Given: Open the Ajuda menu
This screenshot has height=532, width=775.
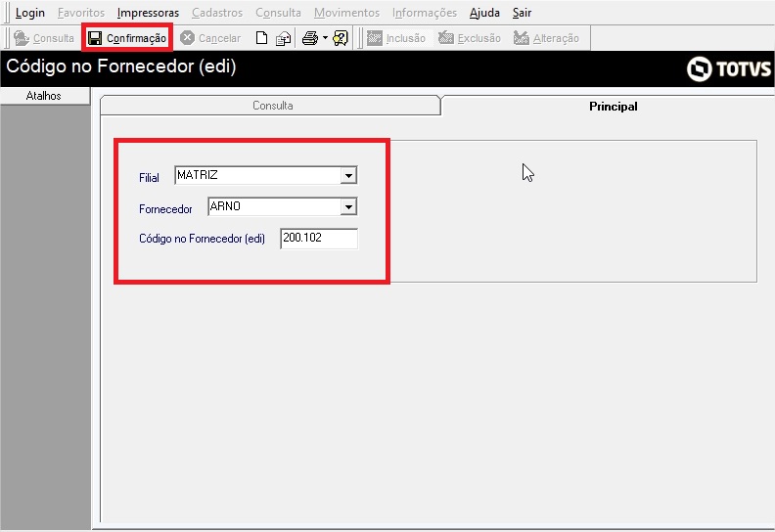Looking at the screenshot, I should point(484,13).
